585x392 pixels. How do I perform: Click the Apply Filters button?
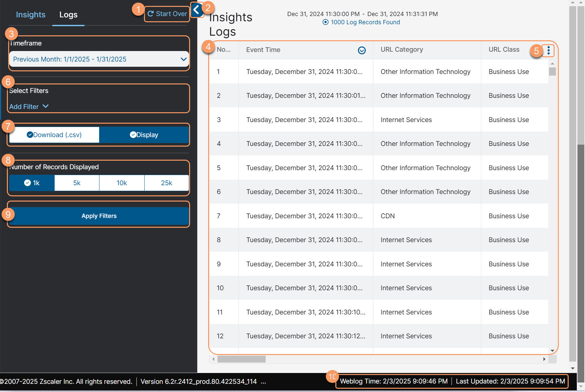tap(99, 216)
